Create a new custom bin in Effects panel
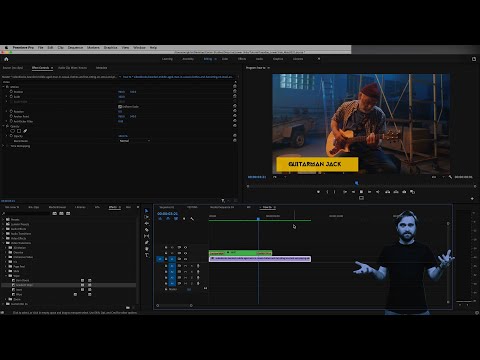 [128, 307]
